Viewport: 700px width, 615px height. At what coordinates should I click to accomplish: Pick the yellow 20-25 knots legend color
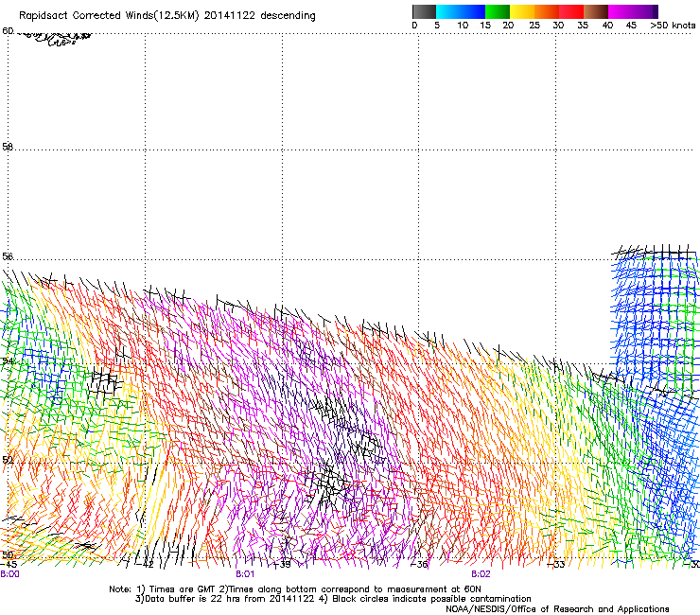[x=522, y=11]
